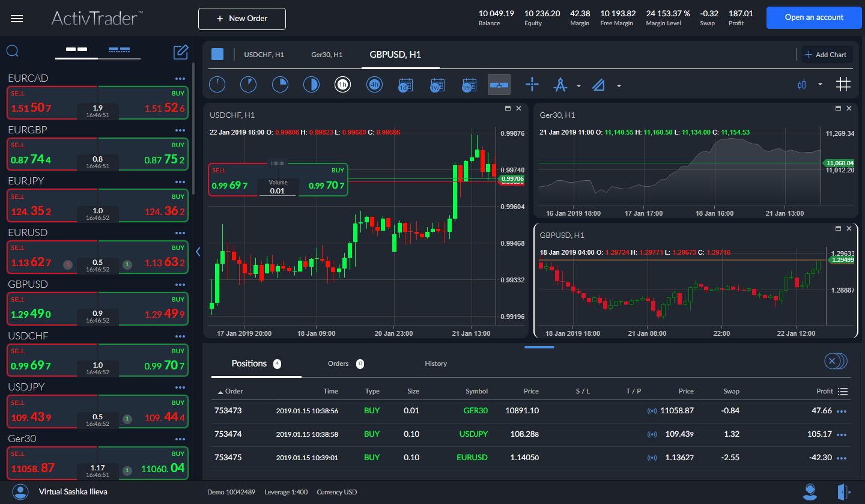Screen dimensions: 865x504
Task: Click the GBPUSD BUY price tile
Action: [143, 309]
